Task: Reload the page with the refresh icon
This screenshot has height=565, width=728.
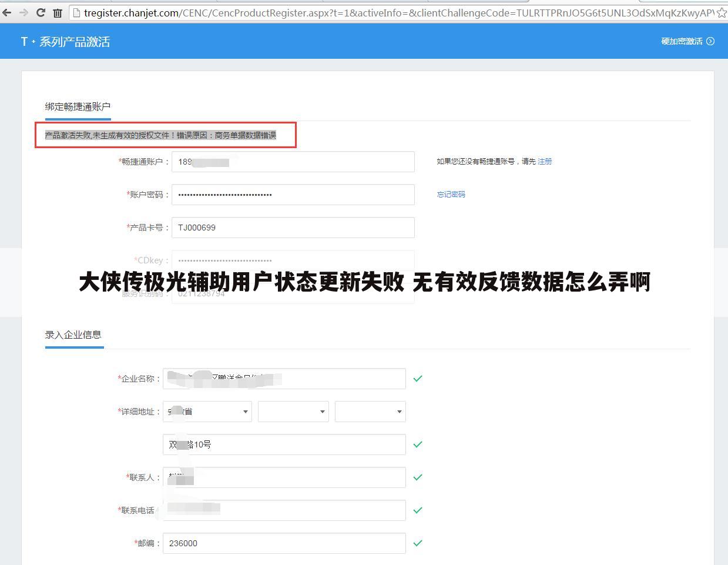Action: [x=41, y=12]
